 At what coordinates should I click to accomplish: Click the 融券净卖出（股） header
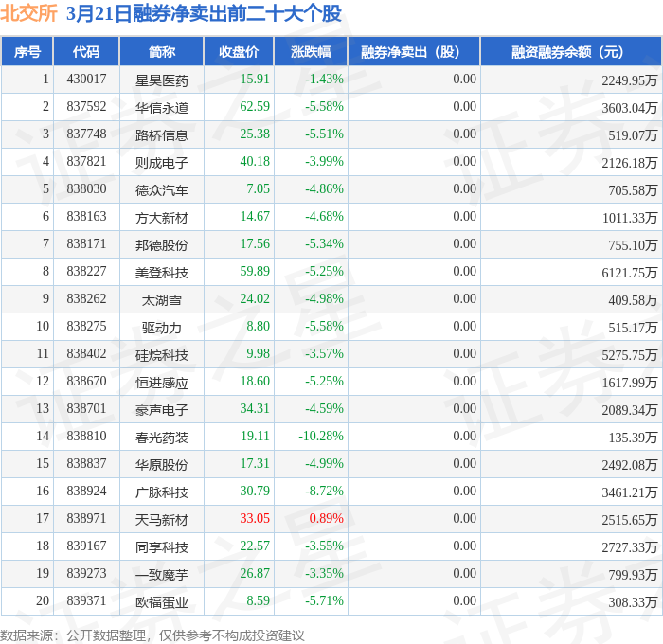tap(414, 52)
